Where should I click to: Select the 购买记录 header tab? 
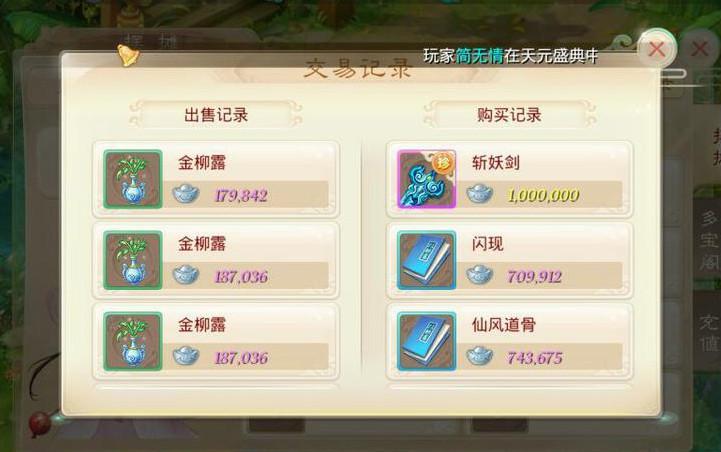509,114
